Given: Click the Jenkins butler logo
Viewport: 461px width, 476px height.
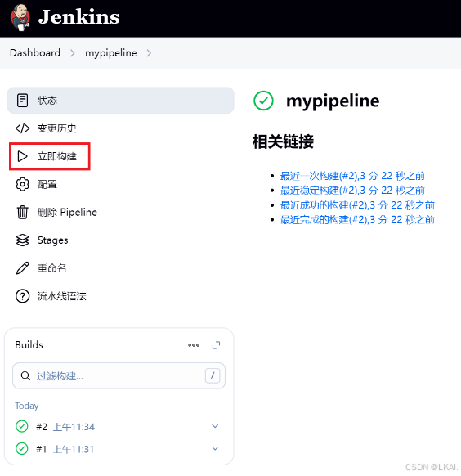Looking at the screenshot, I should click(20, 17).
